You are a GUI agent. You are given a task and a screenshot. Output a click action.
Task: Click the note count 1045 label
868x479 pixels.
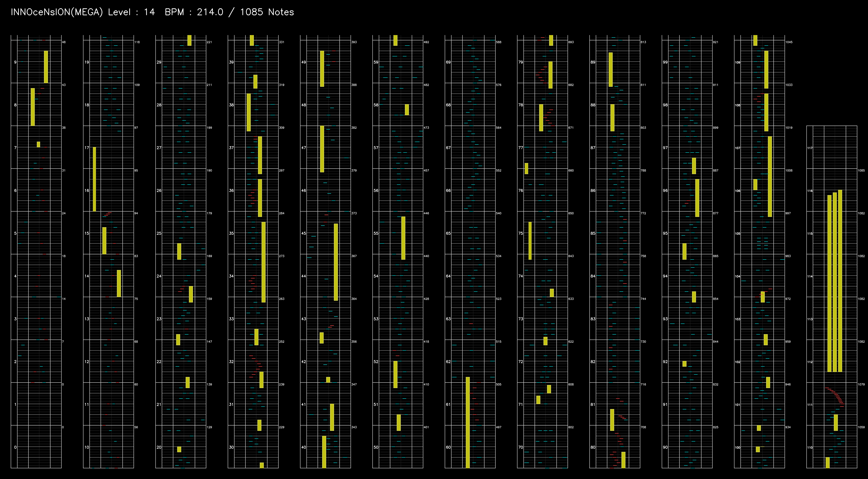click(x=789, y=42)
